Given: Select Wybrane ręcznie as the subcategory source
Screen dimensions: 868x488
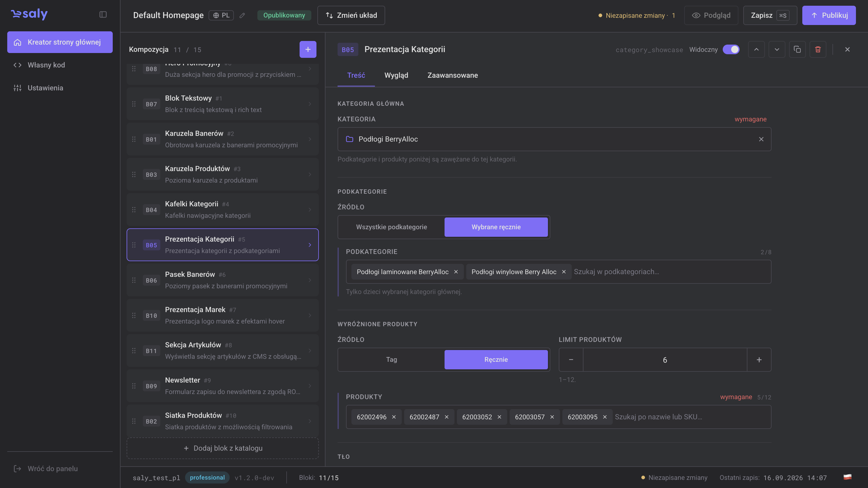Looking at the screenshot, I should pos(496,227).
